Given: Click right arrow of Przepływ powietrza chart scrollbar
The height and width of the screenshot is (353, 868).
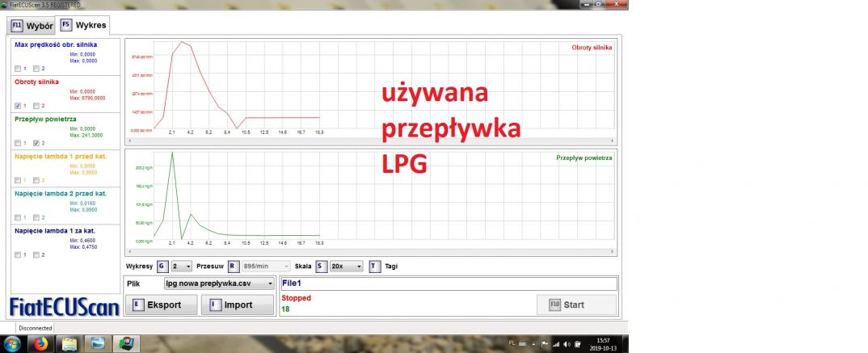Looking at the screenshot, I should (612, 252).
